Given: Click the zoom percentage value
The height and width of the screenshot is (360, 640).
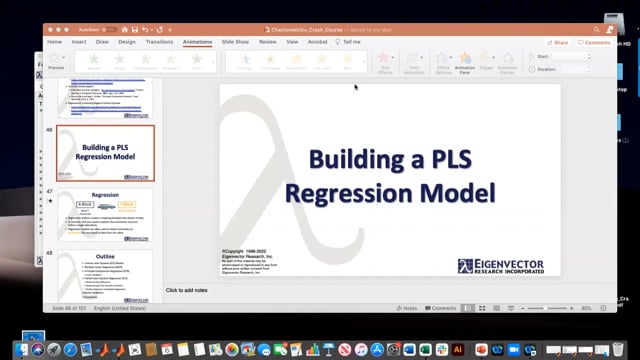Looking at the screenshot, I should [x=586, y=308].
